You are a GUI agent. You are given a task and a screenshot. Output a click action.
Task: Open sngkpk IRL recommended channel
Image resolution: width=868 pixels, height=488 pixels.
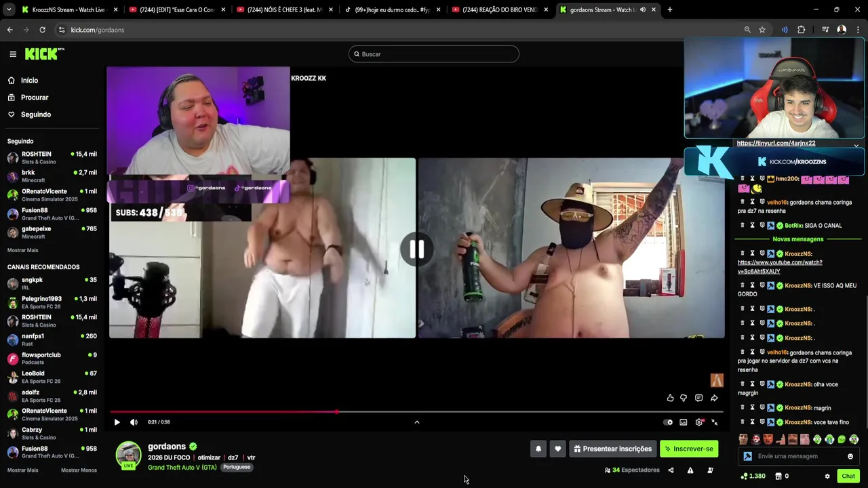click(53, 283)
